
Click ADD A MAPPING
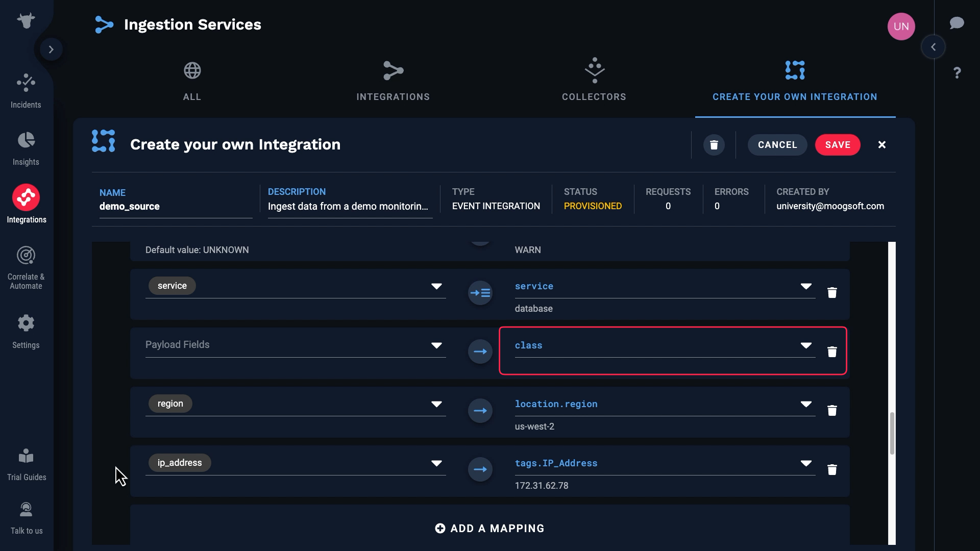tap(489, 529)
